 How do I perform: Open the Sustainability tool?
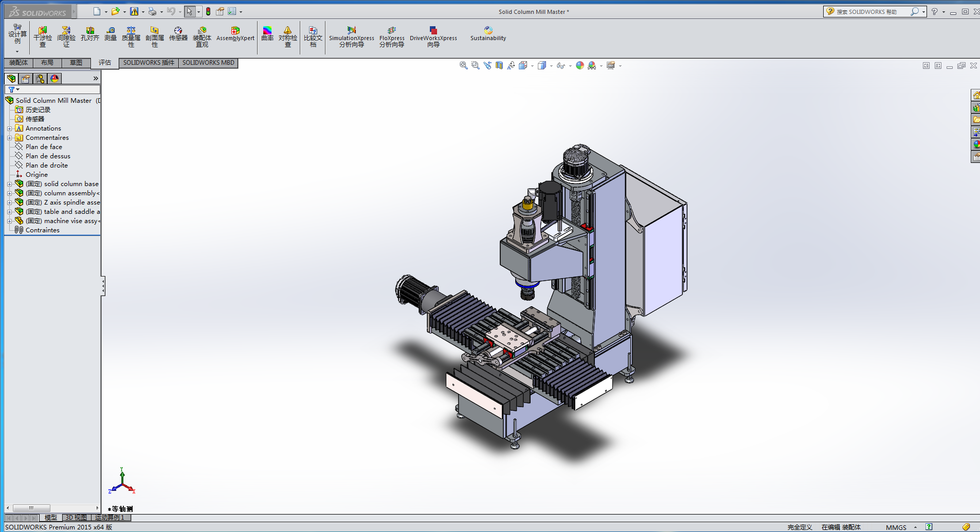coord(487,33)
